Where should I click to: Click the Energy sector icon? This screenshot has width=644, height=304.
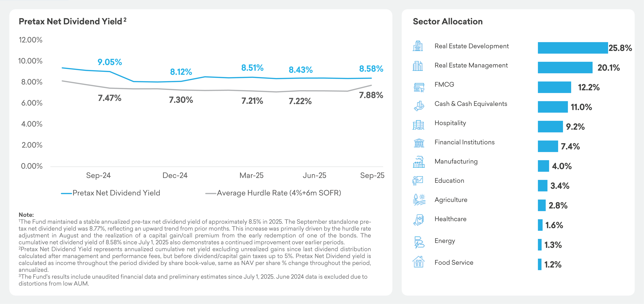point(419,242)
